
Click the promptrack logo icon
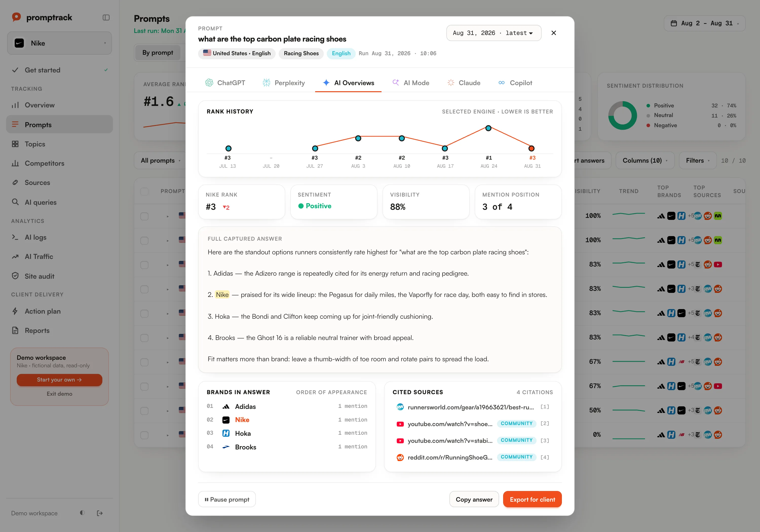pos(16,17)
